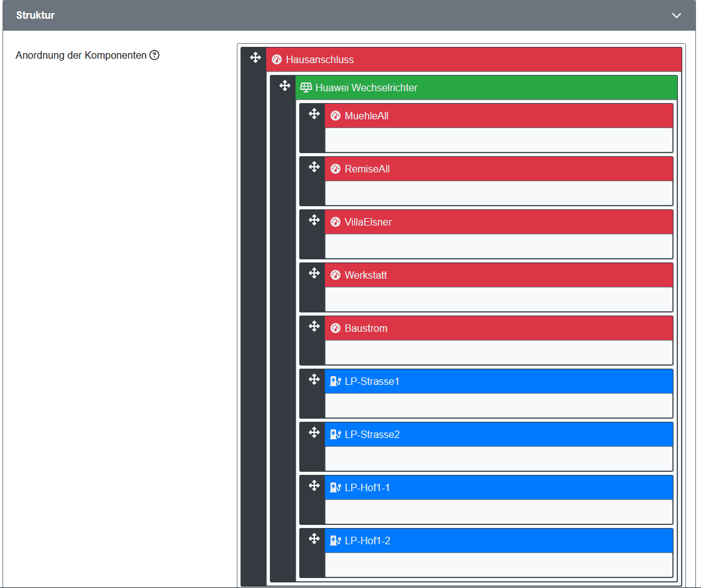This screenshot has width=701, height=588.
Task: Click the empty drop zone under Werkstatt
Action: 499,299
